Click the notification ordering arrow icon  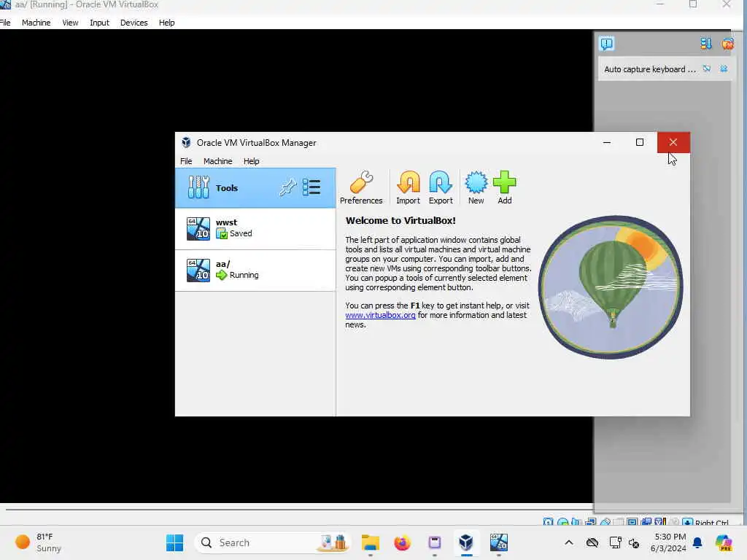point(706,44)
